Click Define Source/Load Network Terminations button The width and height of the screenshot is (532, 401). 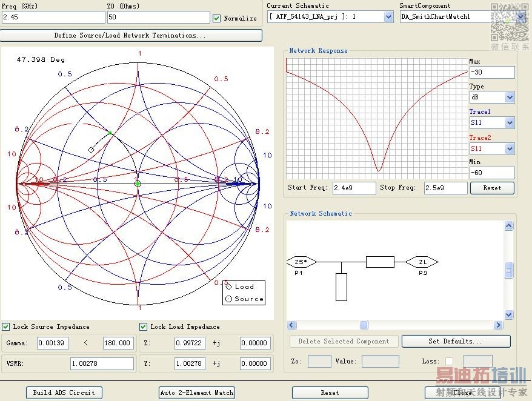(x=131, y=35)
